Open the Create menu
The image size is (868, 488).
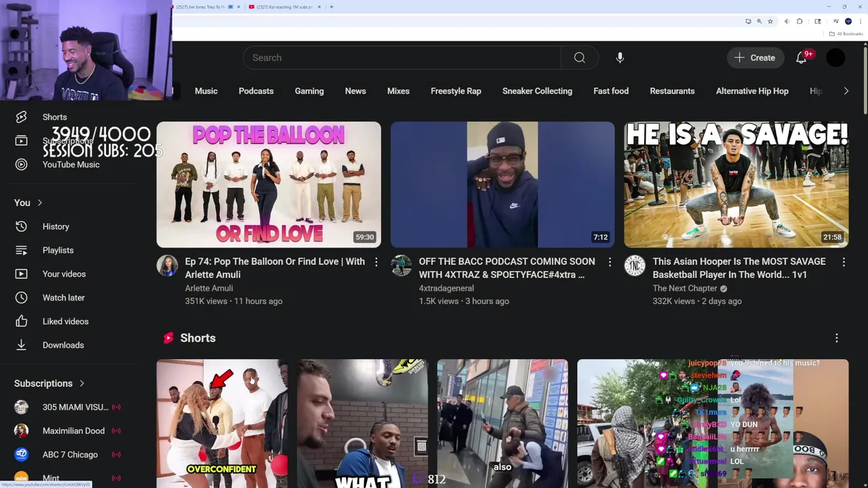click(755, 58)
